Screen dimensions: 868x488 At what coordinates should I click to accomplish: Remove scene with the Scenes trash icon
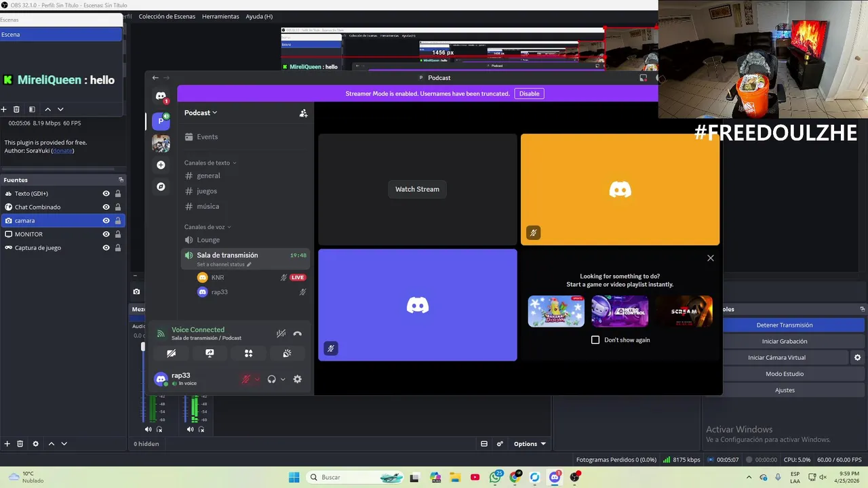pyautogui.click(x=18, y=109)
